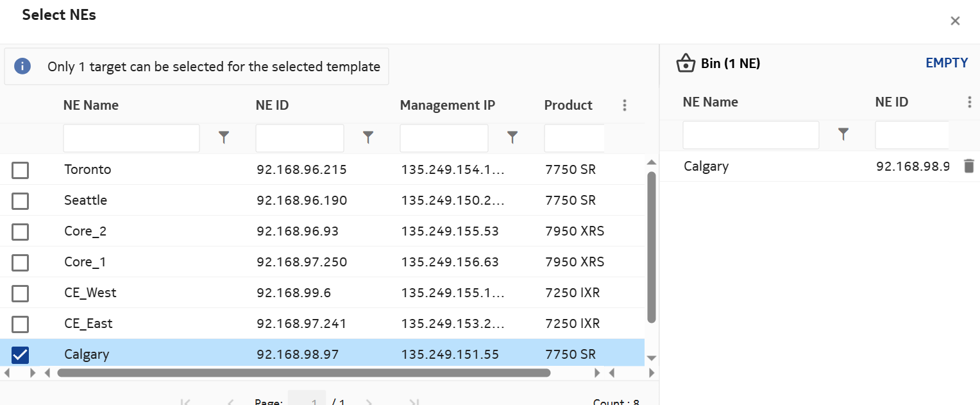Click the NE Name column filter icon
The image size is (980, 405).
tap(223, 137)
